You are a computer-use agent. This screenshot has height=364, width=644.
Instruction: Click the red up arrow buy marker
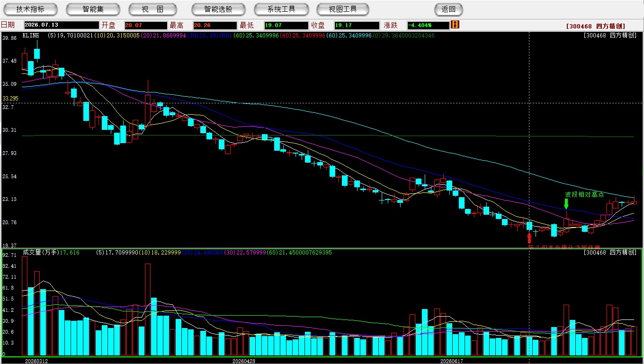click(x=529, y=237)
